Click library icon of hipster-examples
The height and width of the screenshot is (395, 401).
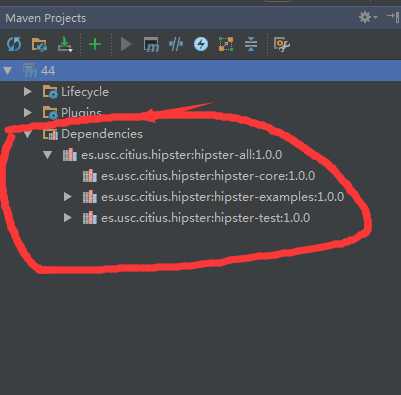point(90,197)
